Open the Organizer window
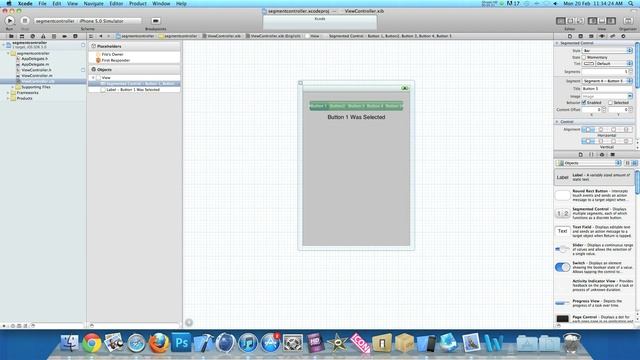 (x=628, y=21)
